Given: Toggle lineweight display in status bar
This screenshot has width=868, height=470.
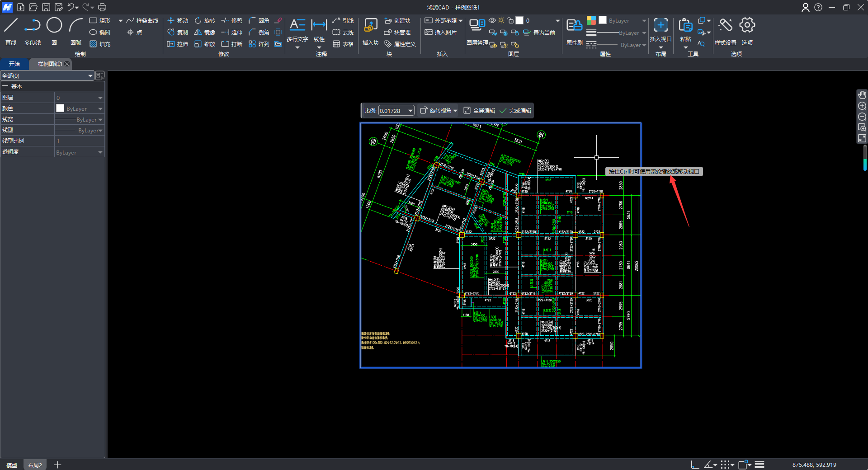Looking at the screenshot, I should point(759,465).
